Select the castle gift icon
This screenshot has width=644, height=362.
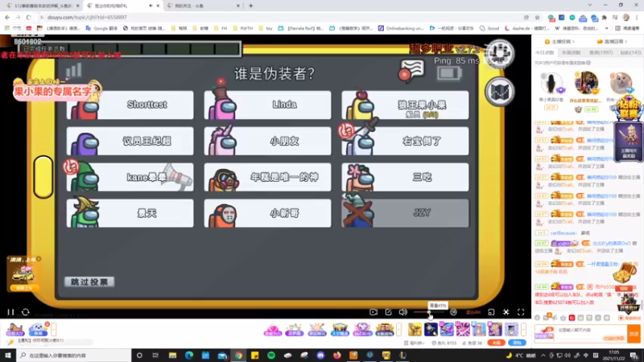[340, 329]
